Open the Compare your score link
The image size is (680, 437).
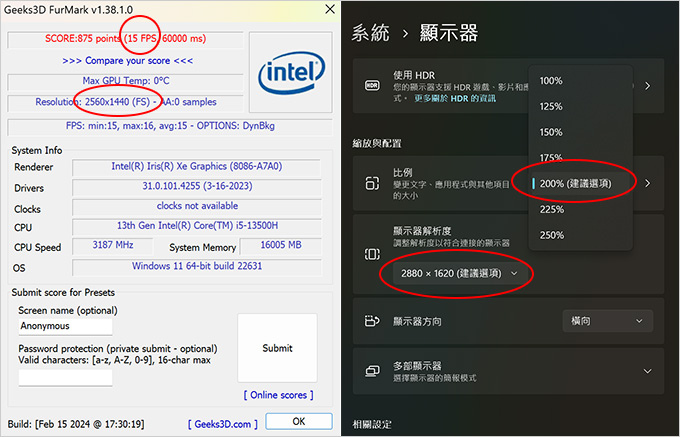(128, 61)
